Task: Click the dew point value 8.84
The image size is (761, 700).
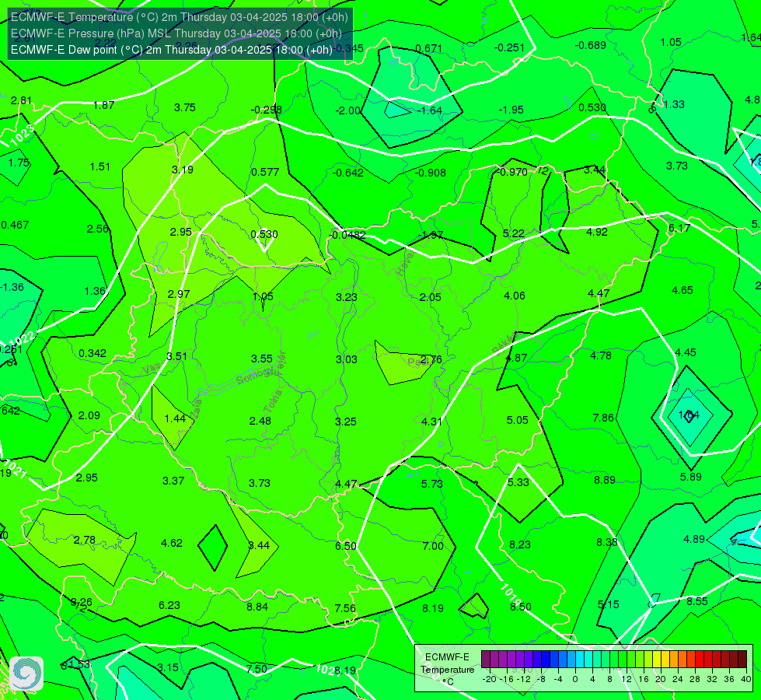Action: pos(257,607)
